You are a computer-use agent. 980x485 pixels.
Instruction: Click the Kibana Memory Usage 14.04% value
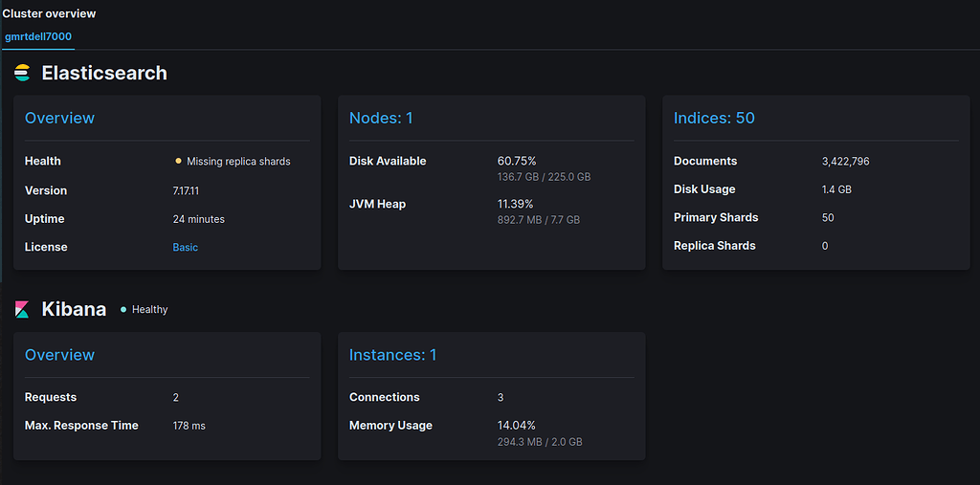pos(517,425)
